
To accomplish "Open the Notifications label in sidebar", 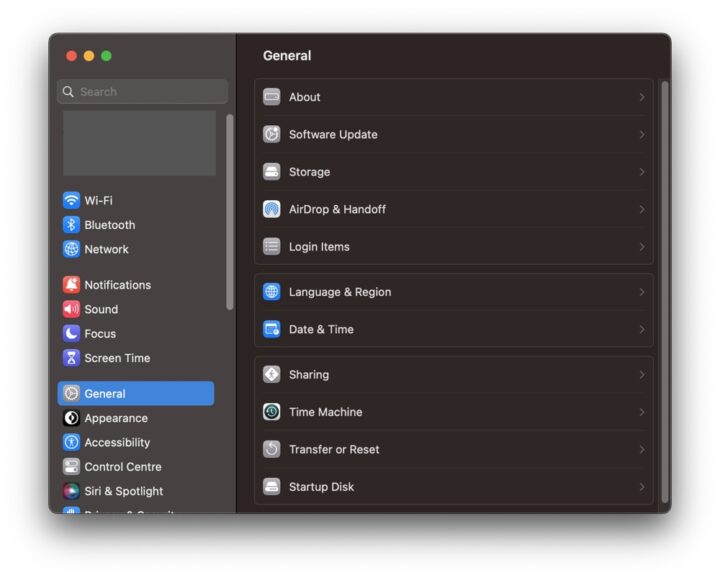I will (x=118, y=285).
